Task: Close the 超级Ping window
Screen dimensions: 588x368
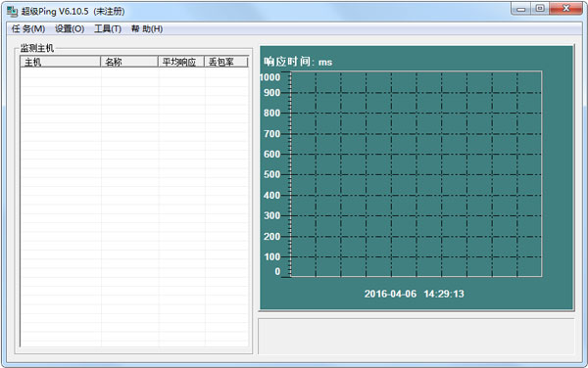Action: click(x=566, y=9)
